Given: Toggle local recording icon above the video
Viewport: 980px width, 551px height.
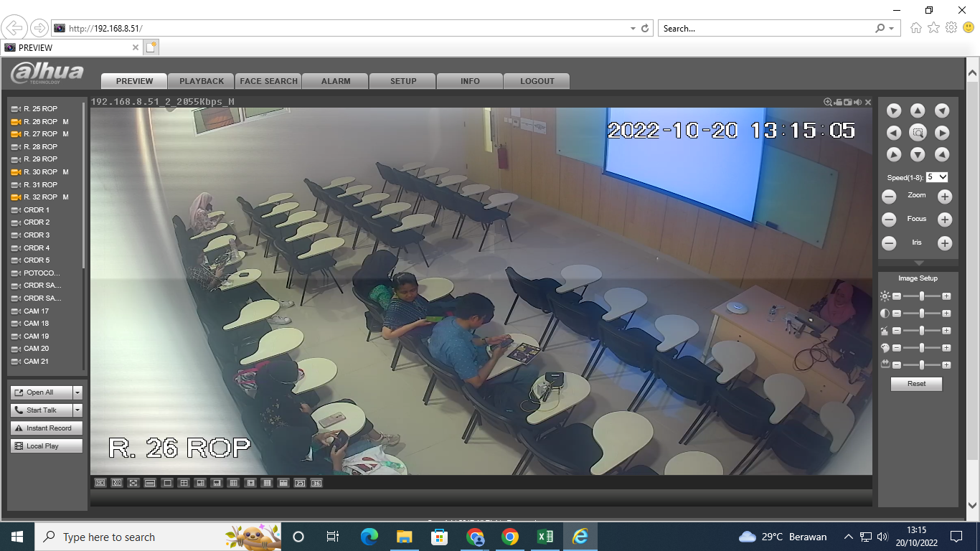Looking at the screenshot, I should pyautogui.click(x=838, y=102).
